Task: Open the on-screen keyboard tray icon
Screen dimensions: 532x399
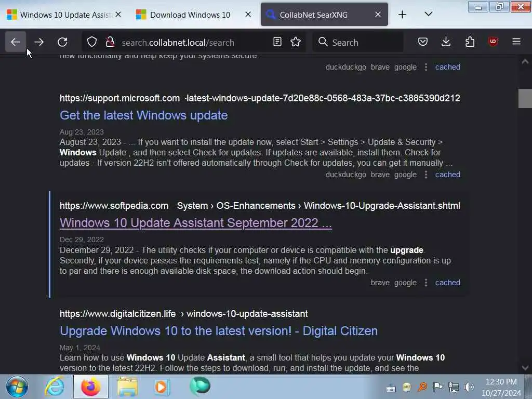Action: click(391, 388)
